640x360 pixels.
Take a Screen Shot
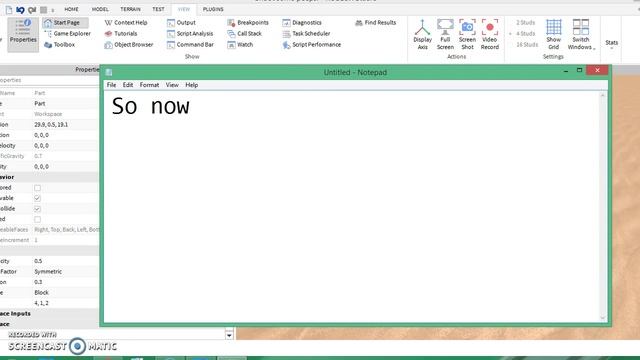467,34
